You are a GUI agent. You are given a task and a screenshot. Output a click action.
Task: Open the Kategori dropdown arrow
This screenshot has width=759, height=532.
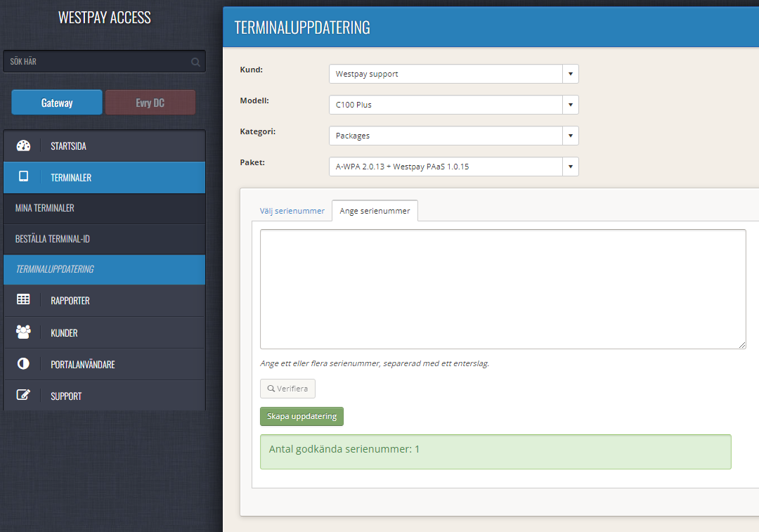(571, 136)
